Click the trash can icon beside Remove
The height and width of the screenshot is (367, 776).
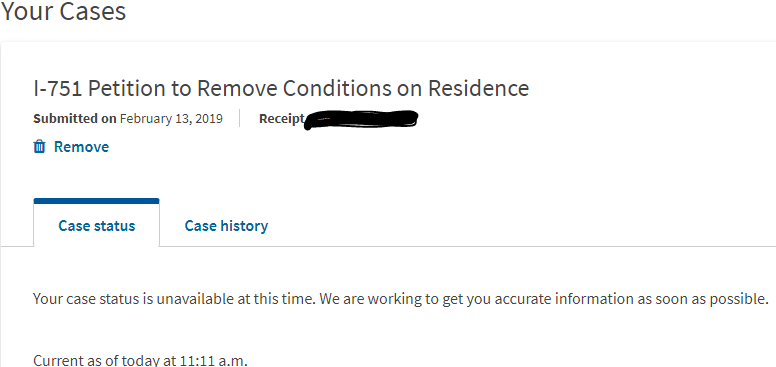(39, 147)
